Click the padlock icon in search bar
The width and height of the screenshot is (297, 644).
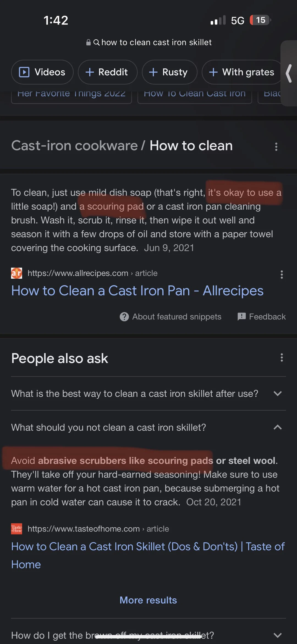pyautogui.click(x=88, y=42)
